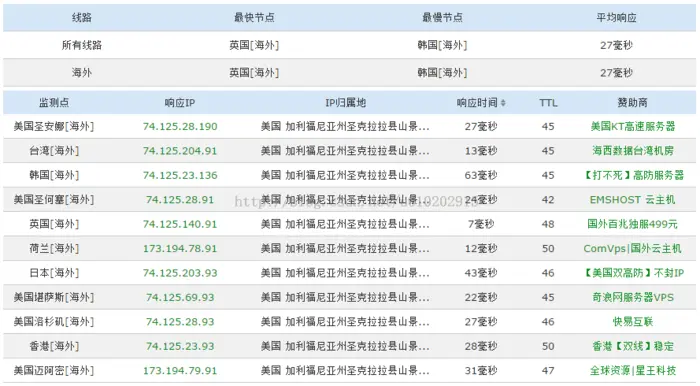Select monitoring point 日本[海外]

click(x=54, y=273)
